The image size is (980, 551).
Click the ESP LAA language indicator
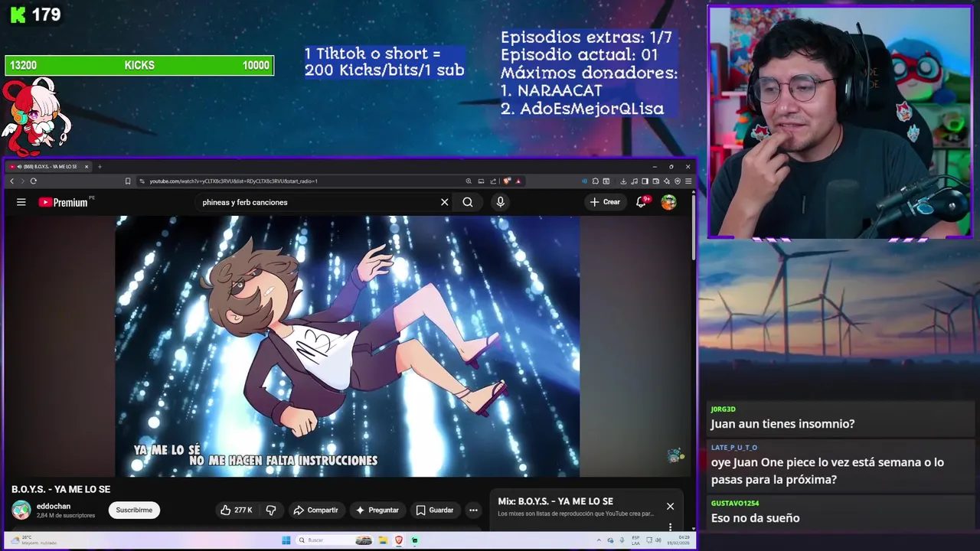635,540
